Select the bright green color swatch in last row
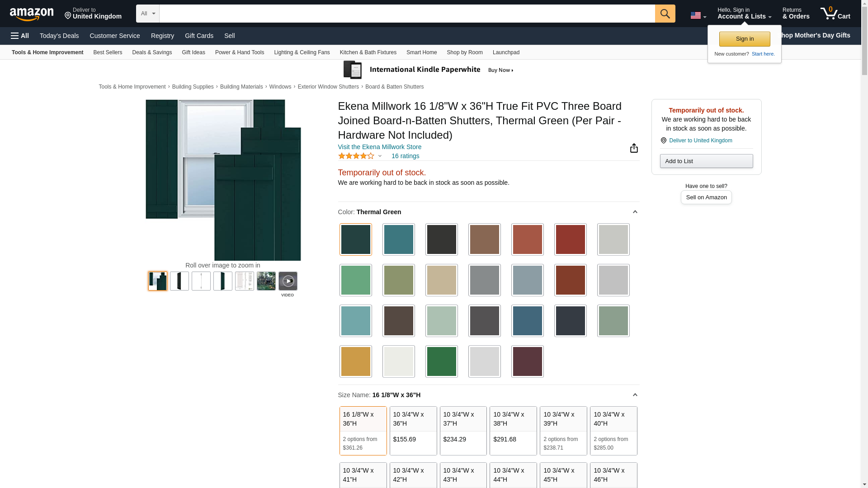The width and height of the screenshot is (868, 488). pos(441,361)
